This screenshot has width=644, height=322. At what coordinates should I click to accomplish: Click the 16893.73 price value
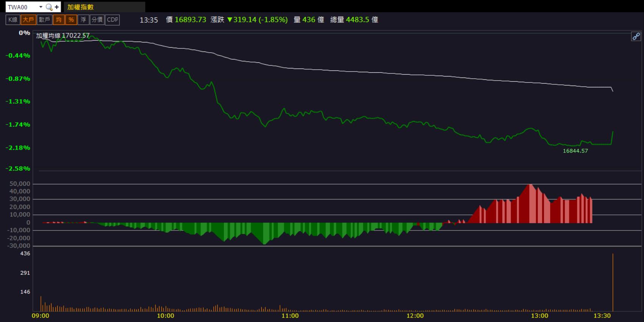191,20
